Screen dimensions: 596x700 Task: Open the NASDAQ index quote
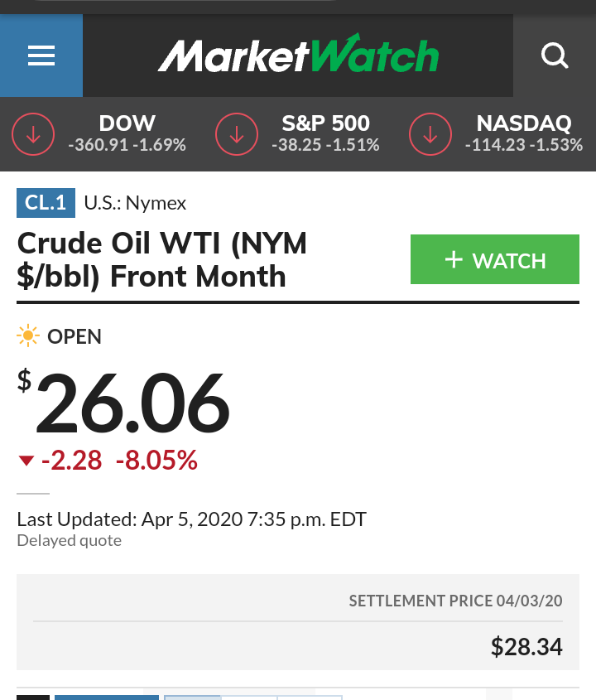click(523, 134)
